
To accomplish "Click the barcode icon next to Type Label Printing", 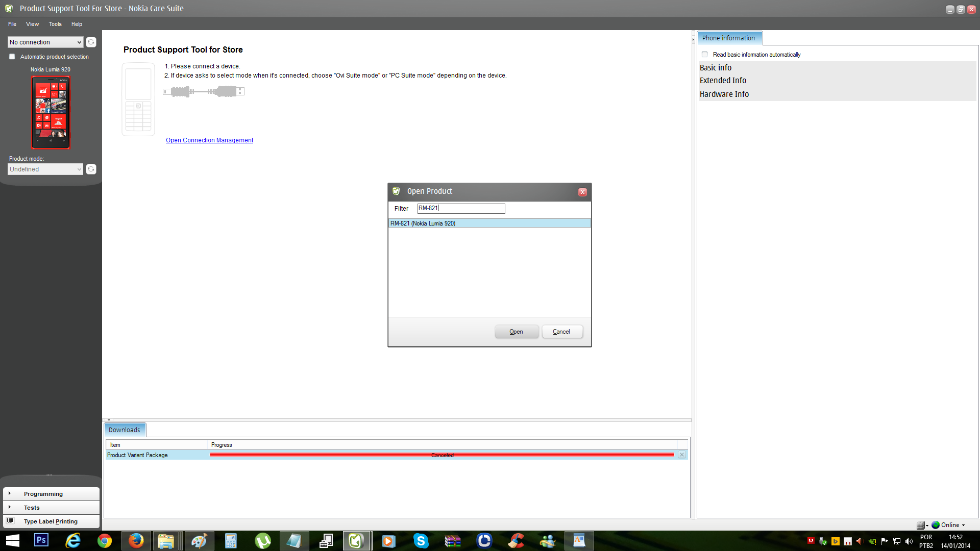I will tap(10, 521).
